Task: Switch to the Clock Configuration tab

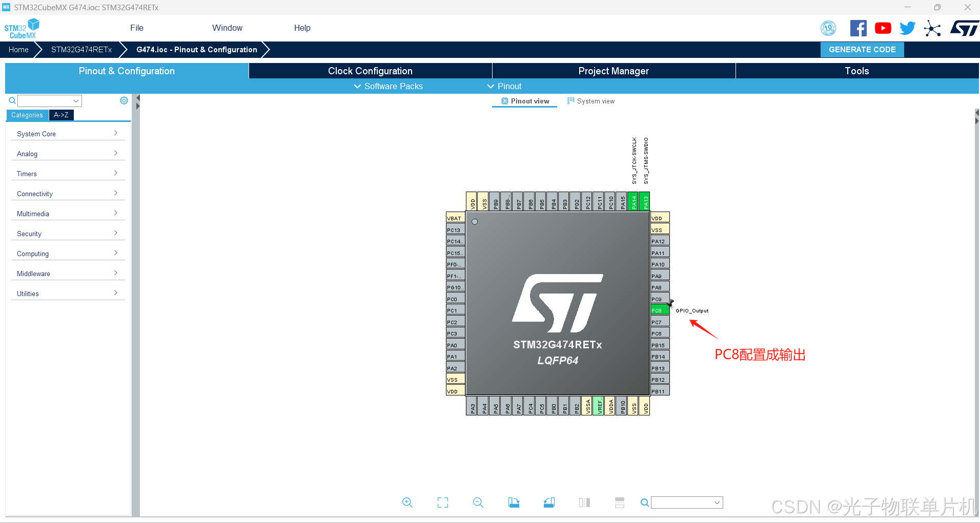Action: point(370,71)
